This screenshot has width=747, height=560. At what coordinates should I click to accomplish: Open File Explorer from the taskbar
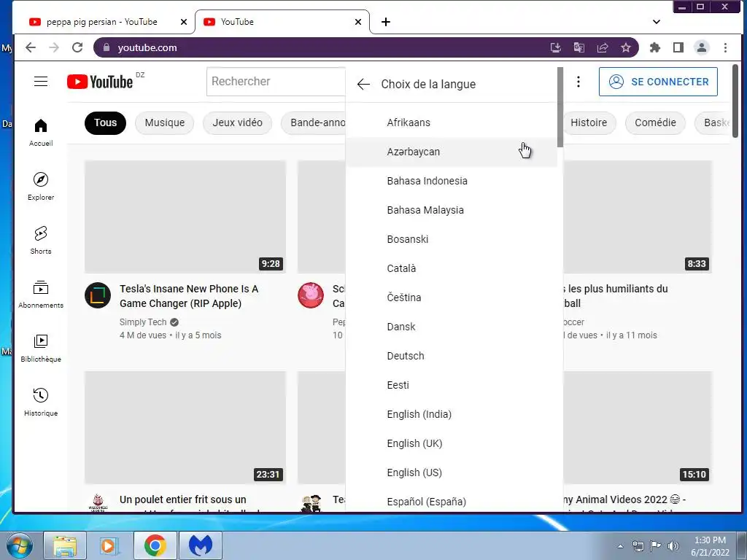pyautogui.click(x=65, y=545)
